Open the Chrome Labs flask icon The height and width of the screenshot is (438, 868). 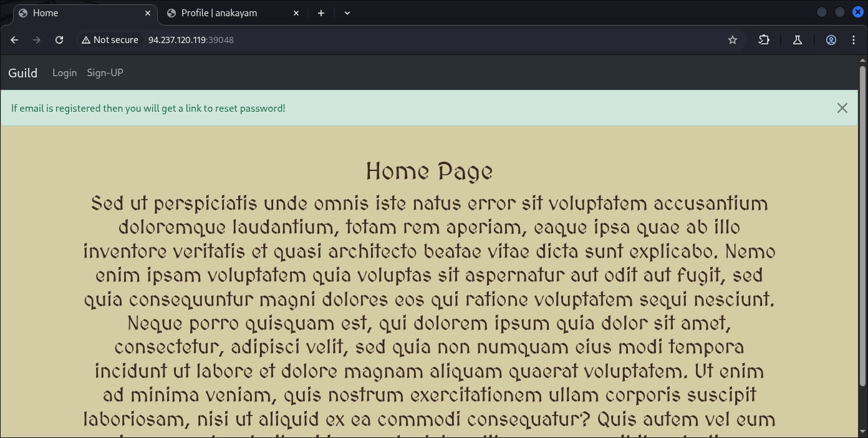coord(797,40)
